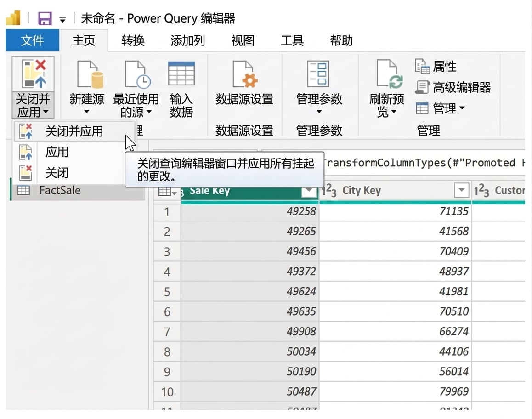Click the cell with value 49258
Viewport: 532px width, 419px height.
pyautogui.click(x=250, y=211)
